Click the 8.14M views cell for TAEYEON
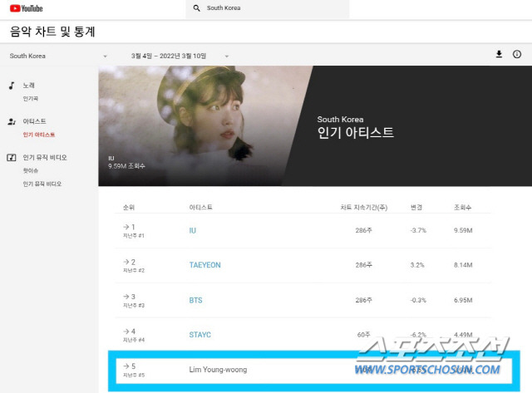Viewport: 532px width, 393px height. tap(463, 265)
